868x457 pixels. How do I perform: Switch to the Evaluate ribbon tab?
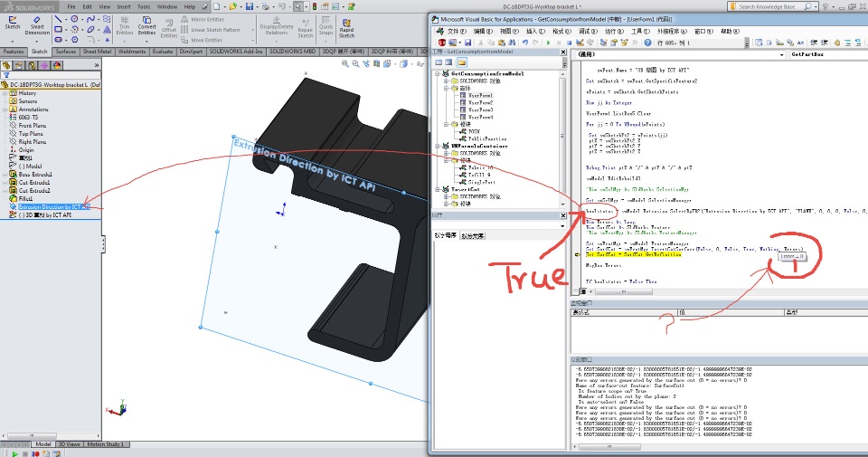163,52
